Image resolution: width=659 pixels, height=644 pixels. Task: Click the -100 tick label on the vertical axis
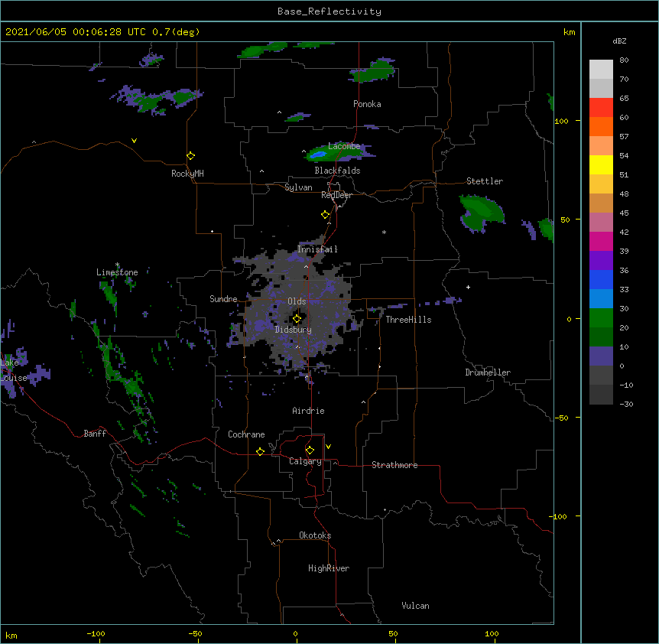tap(558, 516)
